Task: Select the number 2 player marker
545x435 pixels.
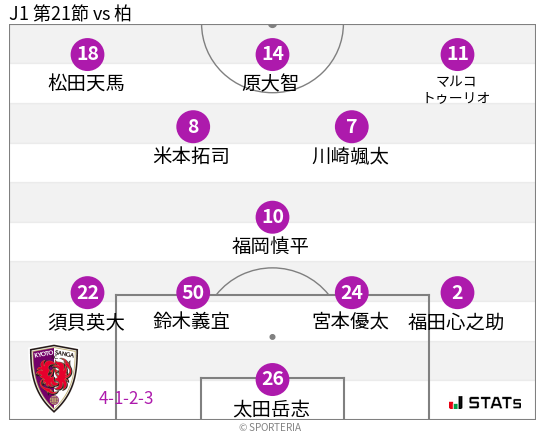Action: 457,293
